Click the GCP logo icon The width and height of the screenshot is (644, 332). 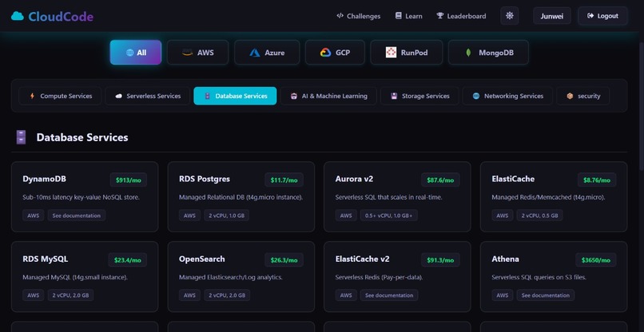325,53
